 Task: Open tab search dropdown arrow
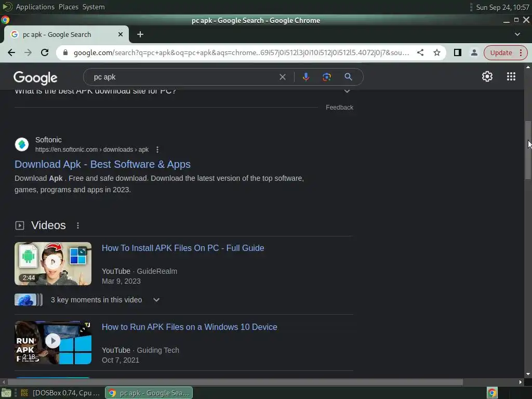[517, 34]
